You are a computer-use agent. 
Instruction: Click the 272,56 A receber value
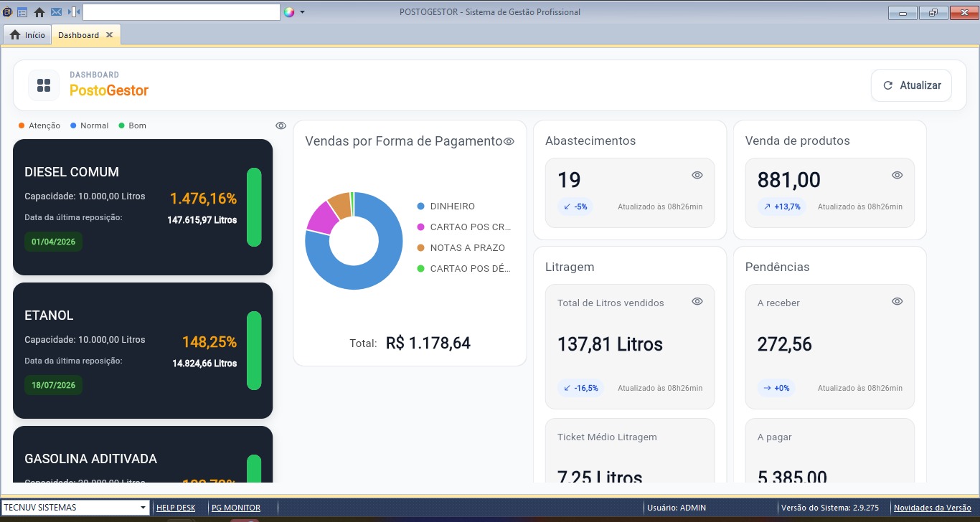(x=785, y=344)
